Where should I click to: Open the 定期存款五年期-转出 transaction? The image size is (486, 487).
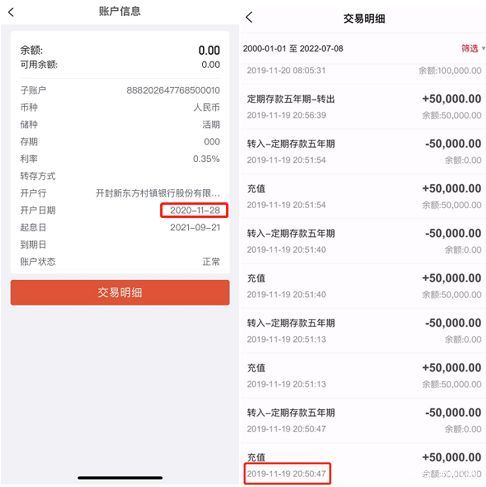point(364,107)
